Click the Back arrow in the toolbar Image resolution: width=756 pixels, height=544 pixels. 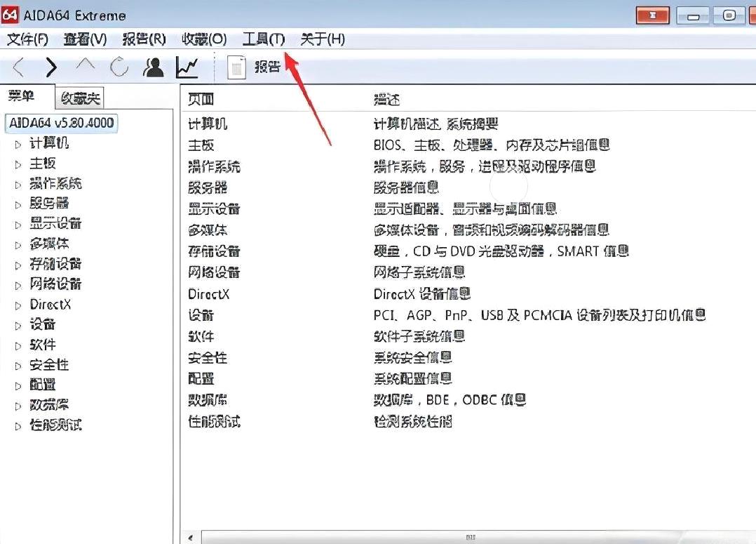[x=18, y=67]
